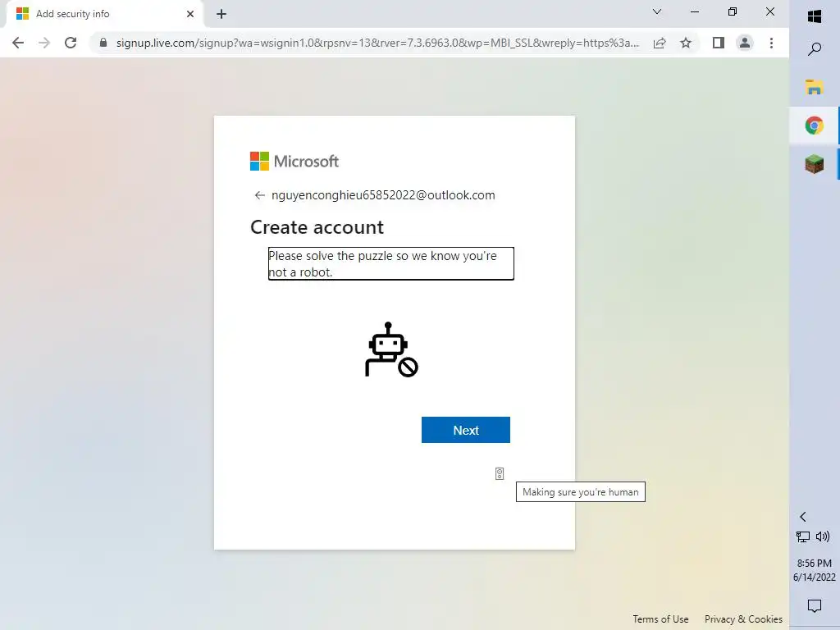Open Minecraft block icon in taskbar
The width and height of the screenshot is (840, 630).
point(815,164)
